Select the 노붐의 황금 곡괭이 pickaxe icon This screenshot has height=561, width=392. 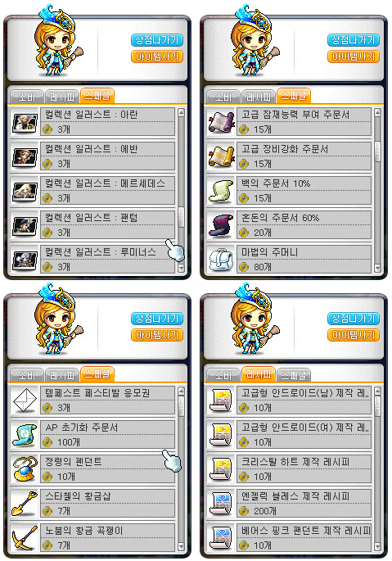pos(25,538)
